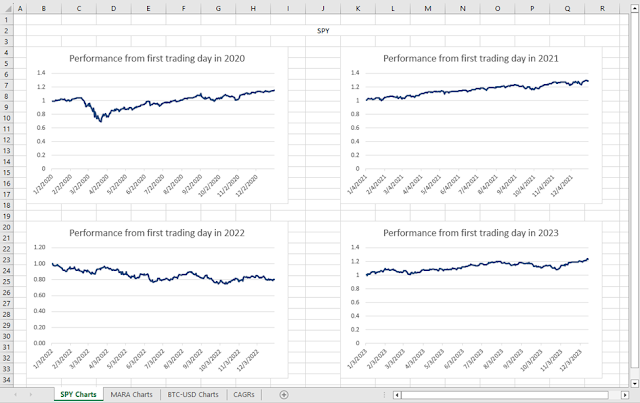Click vertical scrollbar down arrow
Image resolution: width=640 pixels, height=403 pixels.
coord(635,383)
